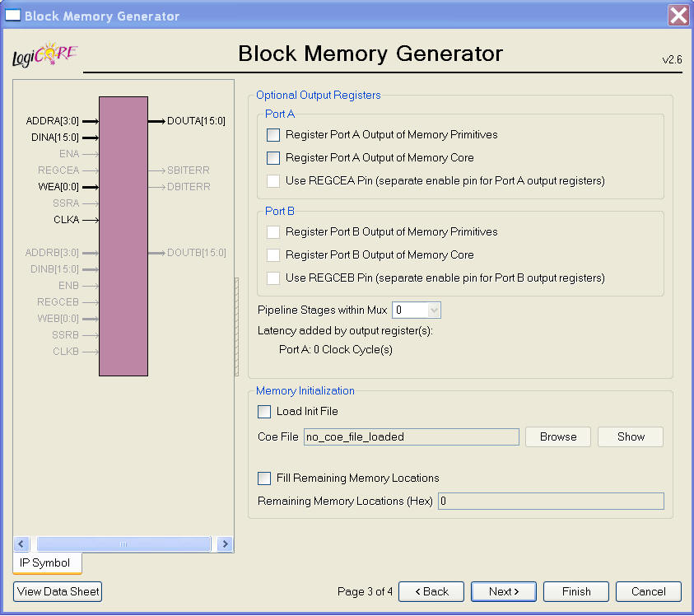
Task: Click the Finish button
Action: 576,591
